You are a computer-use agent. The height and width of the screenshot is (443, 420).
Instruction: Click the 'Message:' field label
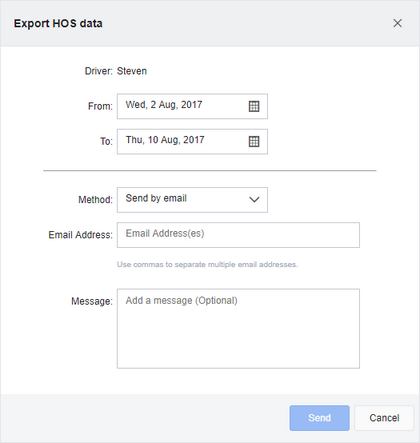[x=92, y=301]
